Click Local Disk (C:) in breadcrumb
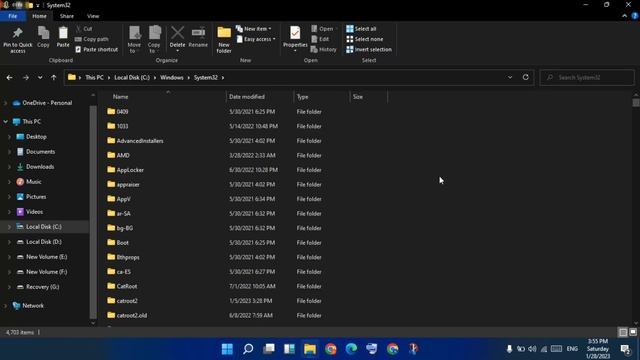Image resolution: width=640 pixels, height=360 pixels. [132, 77]
